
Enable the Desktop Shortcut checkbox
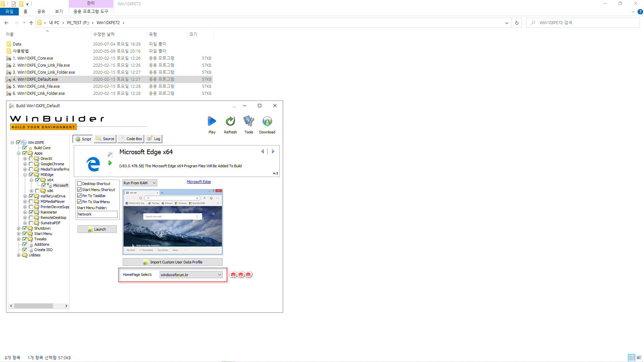pyautogui.click(x=79, y=184)
